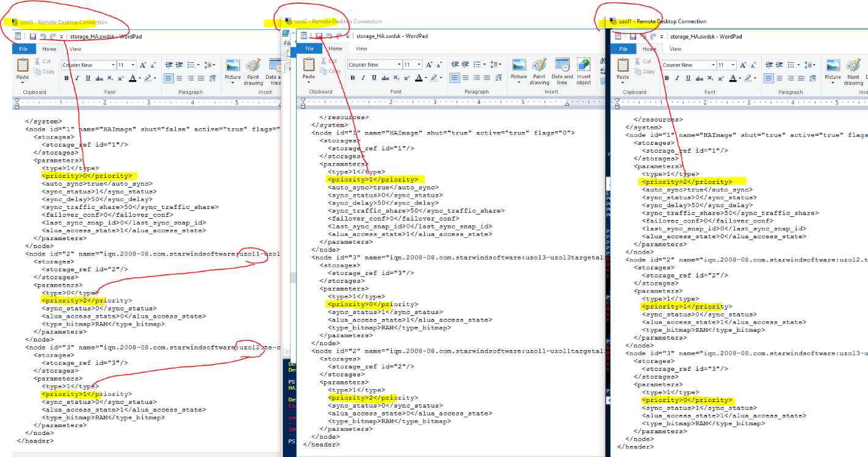Toggle Subscript in uzol3 WordPad window
Image resolution: width=868 pixels, height=457 pixels.
[110, 78]
